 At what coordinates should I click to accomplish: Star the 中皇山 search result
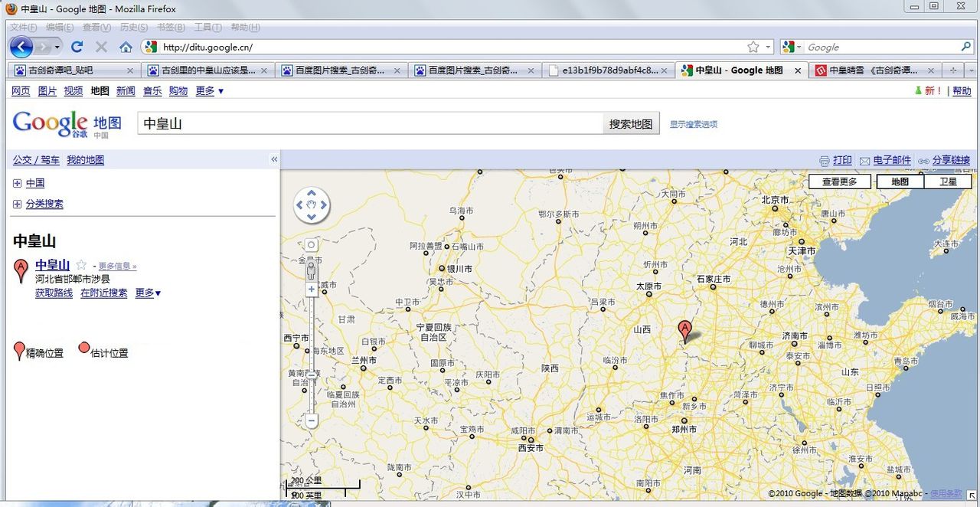point(81,265)
